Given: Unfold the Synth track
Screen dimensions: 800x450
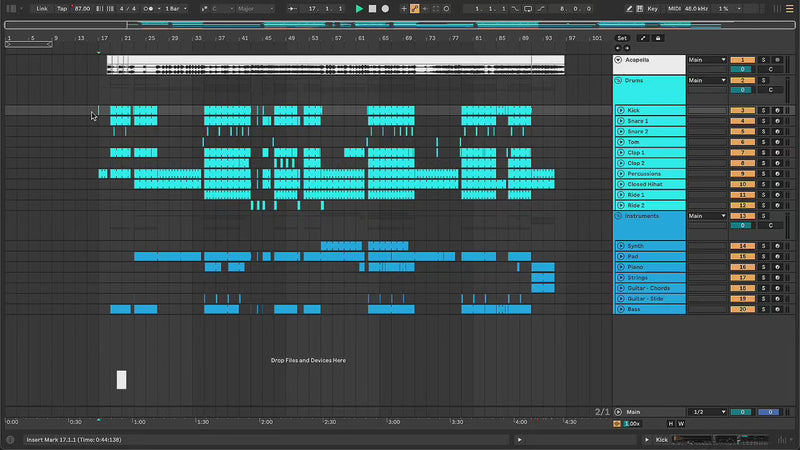Looking at the screenshot, I should (620, 246).
